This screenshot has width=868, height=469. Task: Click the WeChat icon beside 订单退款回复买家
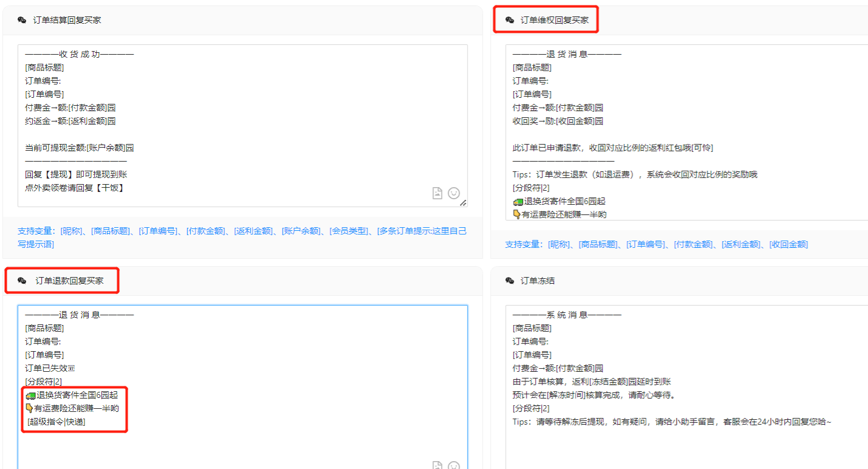(x=22, y=281)
